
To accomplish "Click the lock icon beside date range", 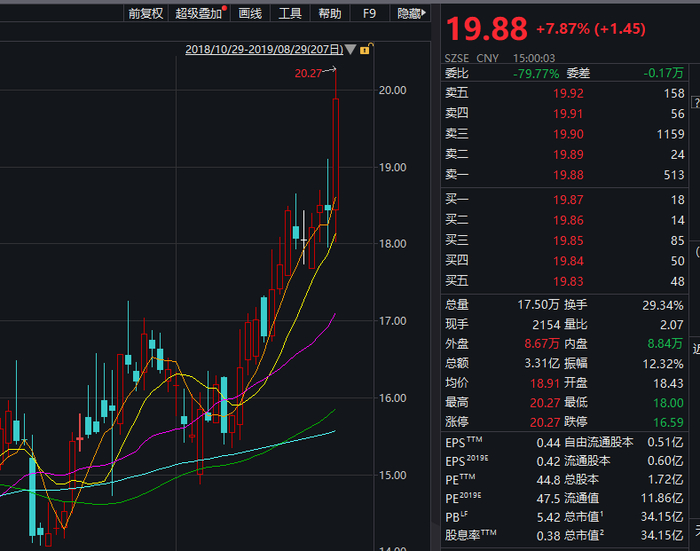I will pyautogui.click(x=366, y=49).
